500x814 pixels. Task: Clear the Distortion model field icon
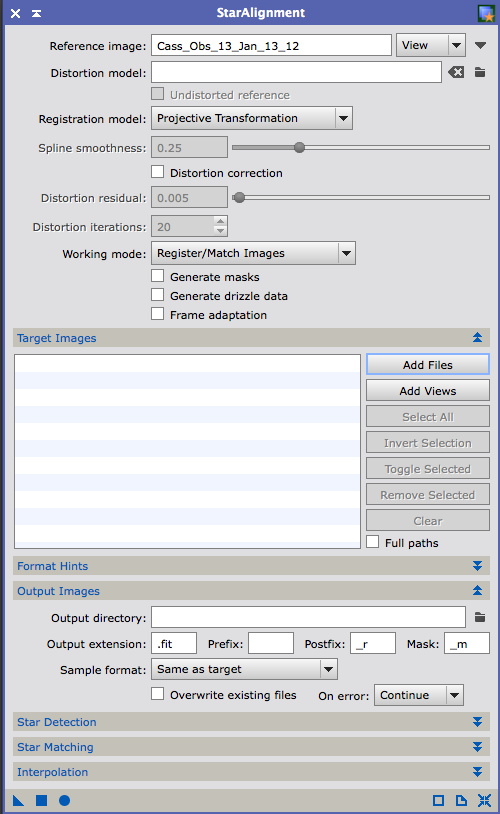point(456,72)
